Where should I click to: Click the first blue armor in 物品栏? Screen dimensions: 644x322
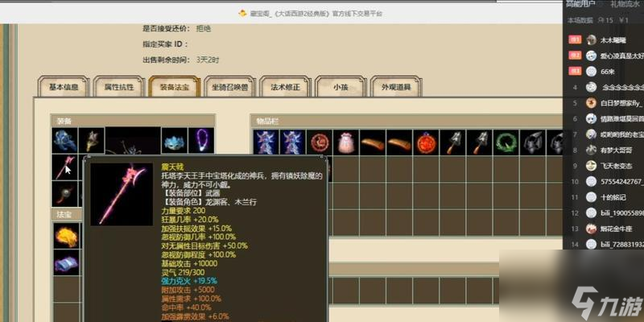coord(266,142)
